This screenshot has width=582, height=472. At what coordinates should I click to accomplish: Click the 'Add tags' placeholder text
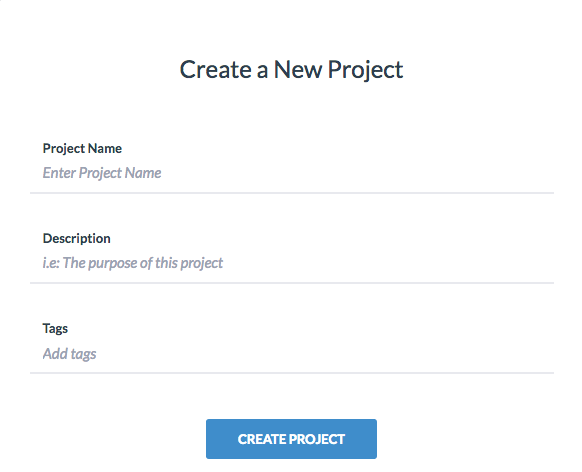point(69,354)
